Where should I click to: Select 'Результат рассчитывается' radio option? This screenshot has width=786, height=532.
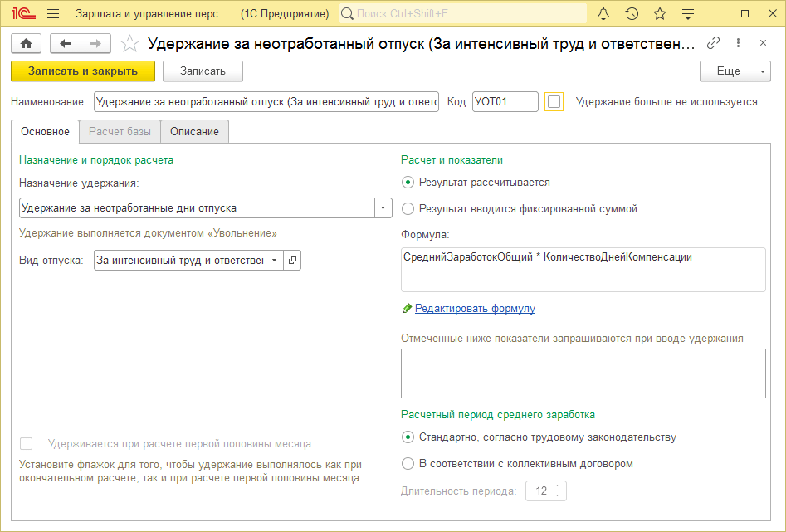coord(408,183)
